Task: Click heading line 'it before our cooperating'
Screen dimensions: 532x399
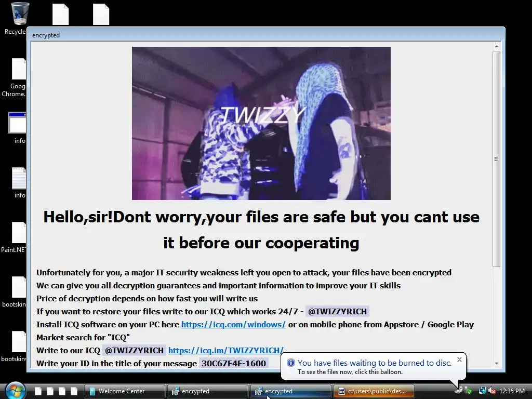Action: point(261,243)
